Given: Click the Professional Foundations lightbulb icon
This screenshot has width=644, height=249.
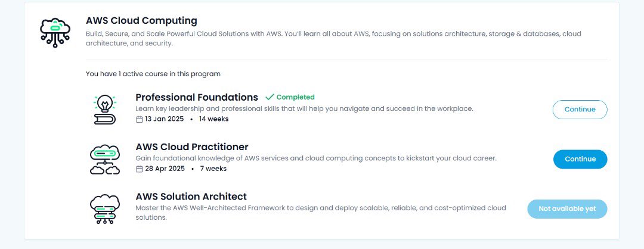Looking at the screenshot, I should [105, 110].
